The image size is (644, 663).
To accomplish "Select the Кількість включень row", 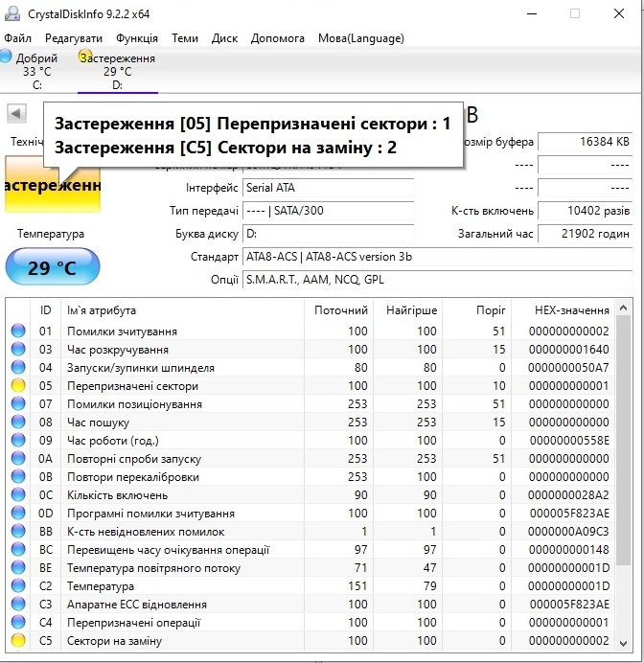I will pos(310,494).
